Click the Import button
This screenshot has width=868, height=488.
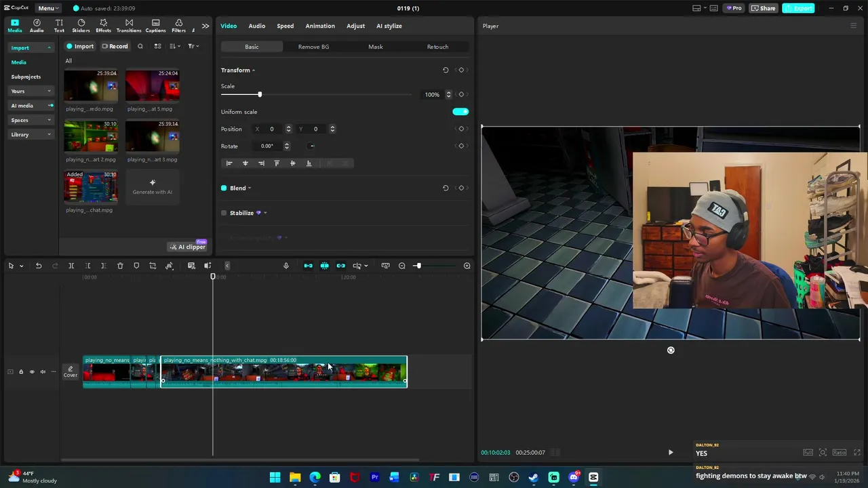[x=80, y=46]
